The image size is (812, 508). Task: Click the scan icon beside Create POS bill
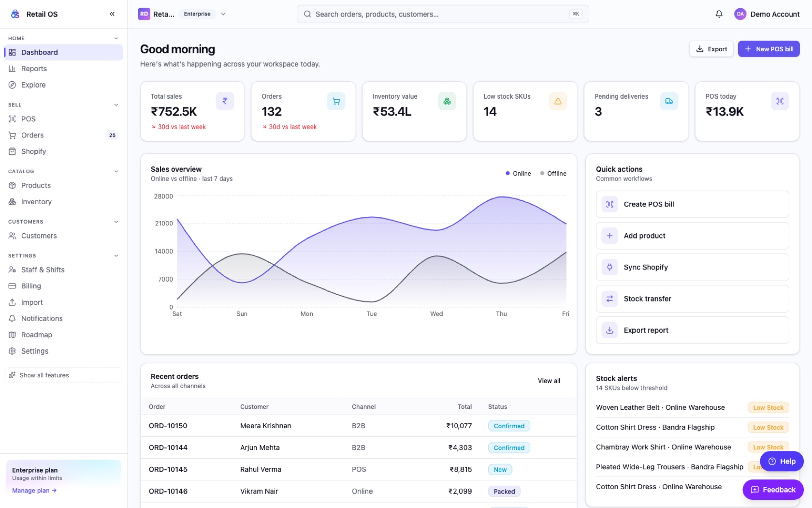(x=609, y=204)
